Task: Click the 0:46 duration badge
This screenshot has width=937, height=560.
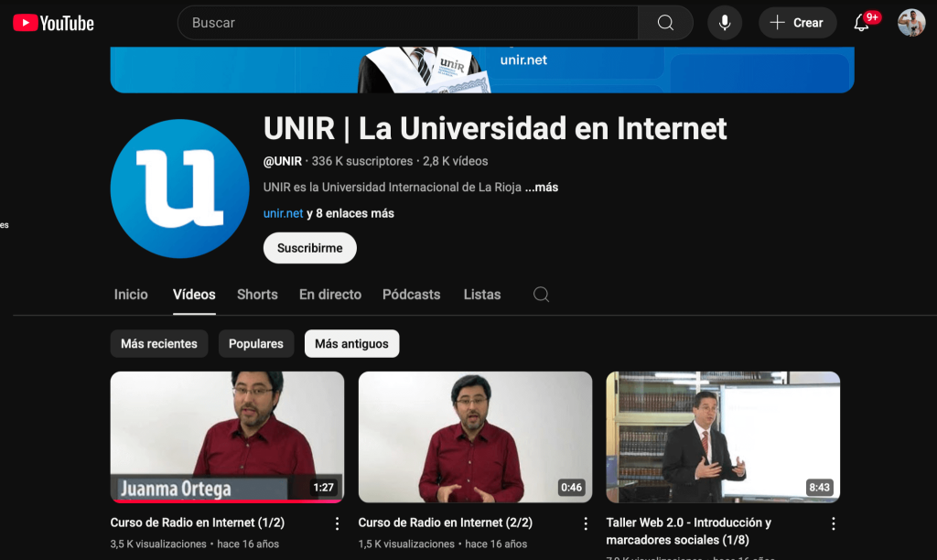Action: click(x=571, y=487)
